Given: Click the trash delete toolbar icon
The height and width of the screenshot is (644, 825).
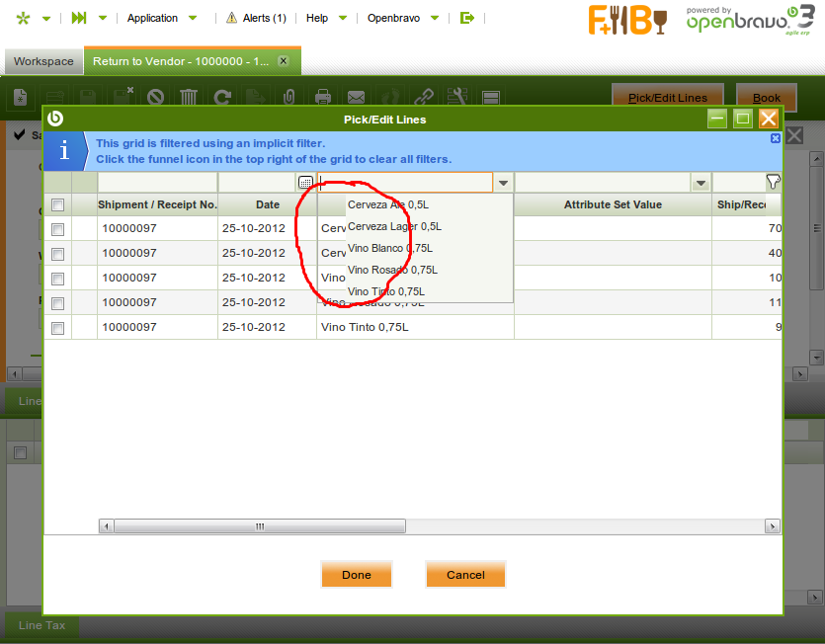Looking at the screenshot, I should [x=189, y=97].
